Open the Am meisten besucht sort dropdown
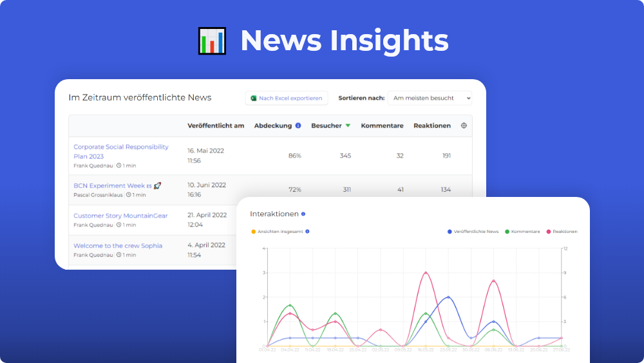Image resolution: width=644 pixels, height=363 pixels. (430, 98)
